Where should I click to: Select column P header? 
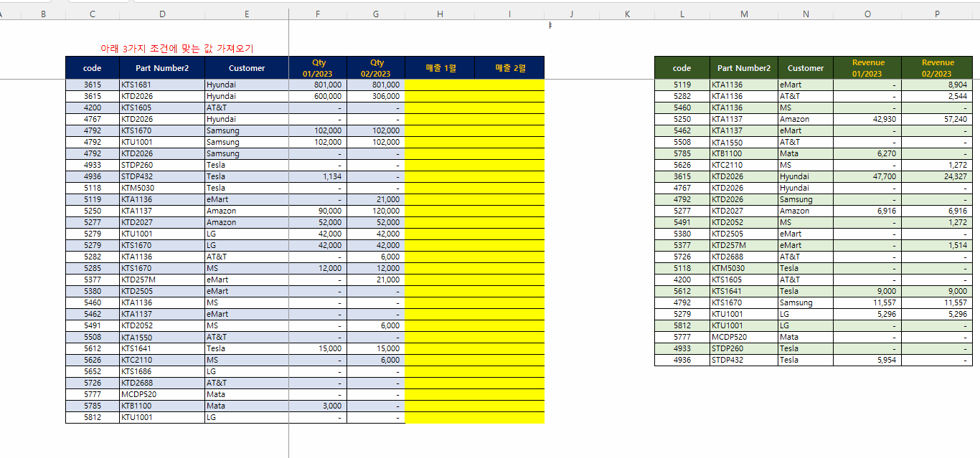tap(937, 14)
